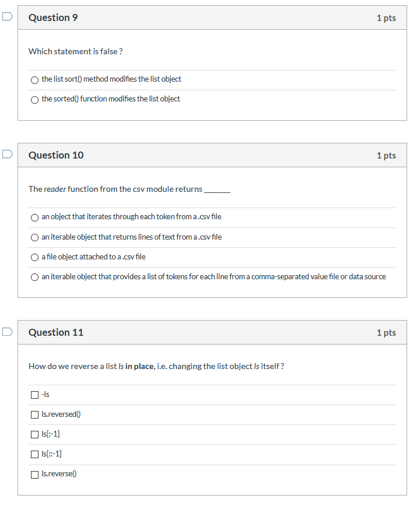Check the '-ls' answer option

(34, 395)
